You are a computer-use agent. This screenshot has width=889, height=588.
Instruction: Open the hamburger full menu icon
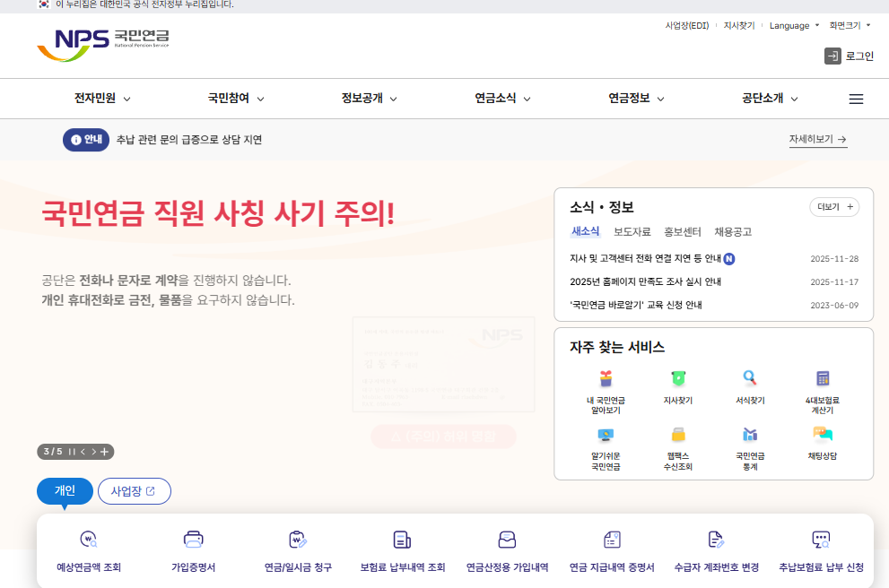pos(856,99)
